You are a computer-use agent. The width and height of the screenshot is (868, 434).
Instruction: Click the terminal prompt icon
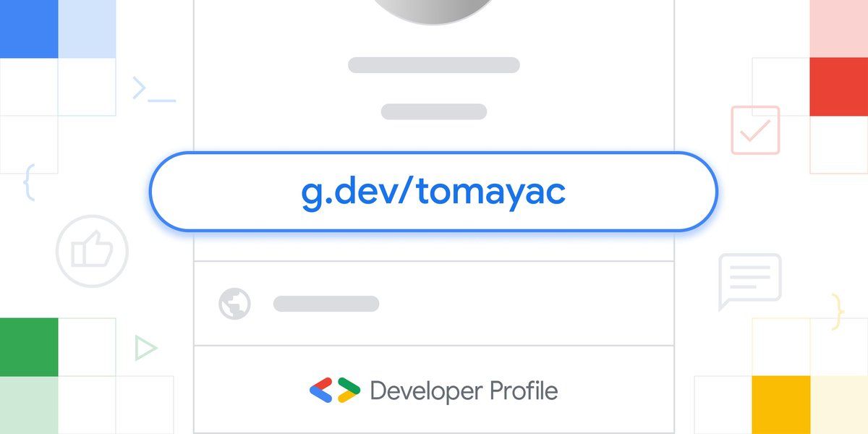click(x=154, y=89)
